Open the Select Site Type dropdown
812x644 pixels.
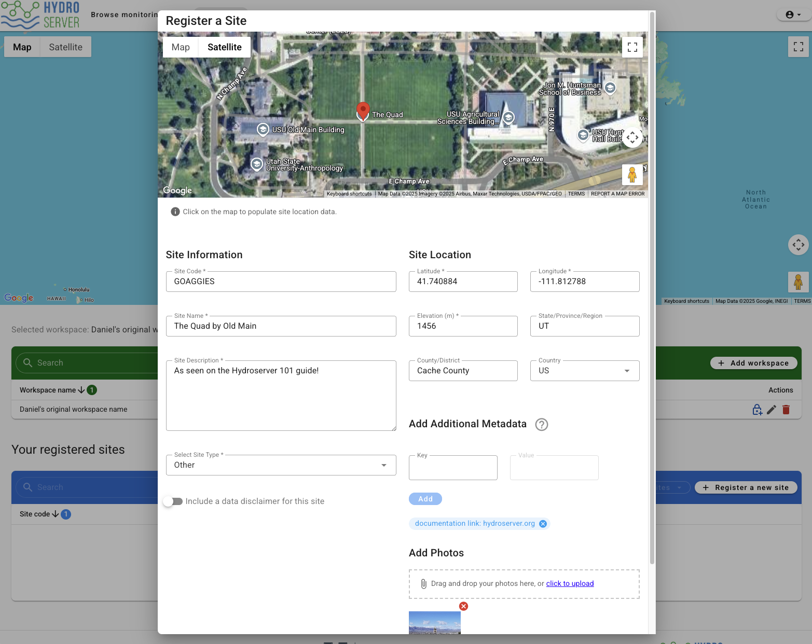281,465
